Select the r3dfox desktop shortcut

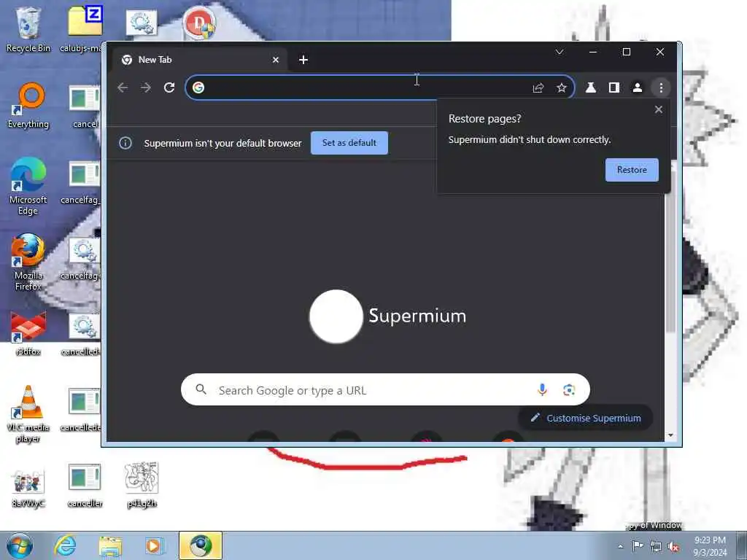[x=28, y=333]
